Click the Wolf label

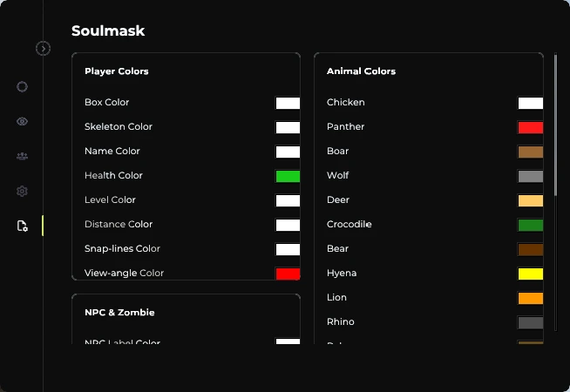(337, 175)
